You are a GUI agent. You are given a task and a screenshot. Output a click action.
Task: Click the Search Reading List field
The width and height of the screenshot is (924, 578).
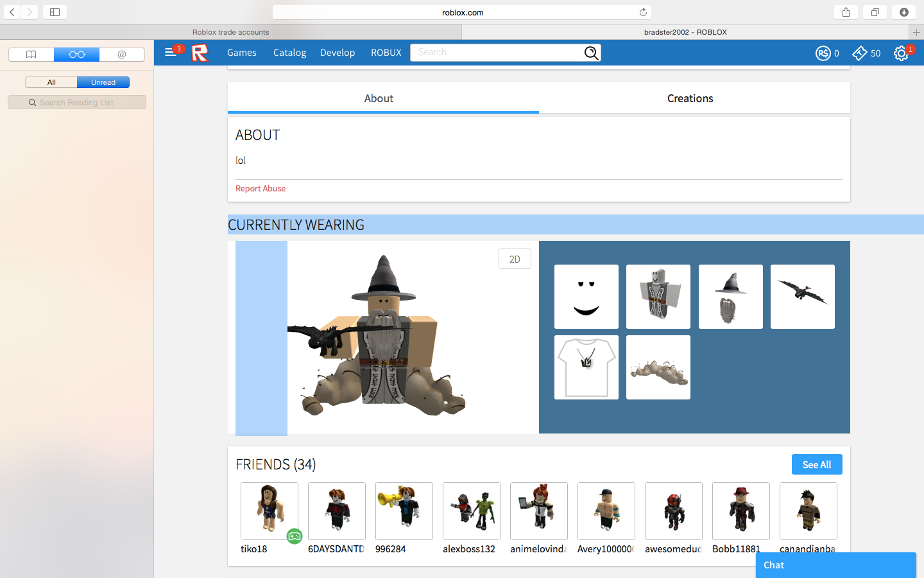coord(77,102)
